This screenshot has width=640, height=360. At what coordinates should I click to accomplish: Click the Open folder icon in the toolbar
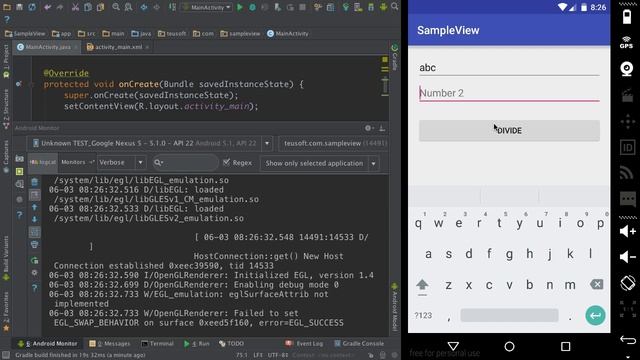pos(7,7)
